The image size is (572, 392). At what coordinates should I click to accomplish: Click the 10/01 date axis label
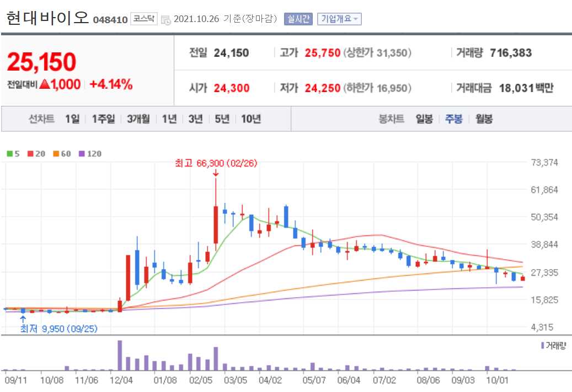click(x=497, y=380)
